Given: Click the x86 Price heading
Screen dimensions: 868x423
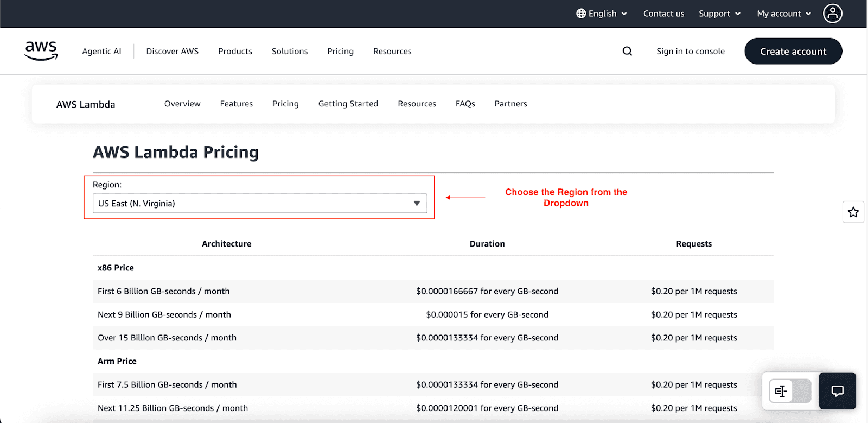Looking at the screenshot, I should (116, 268).
